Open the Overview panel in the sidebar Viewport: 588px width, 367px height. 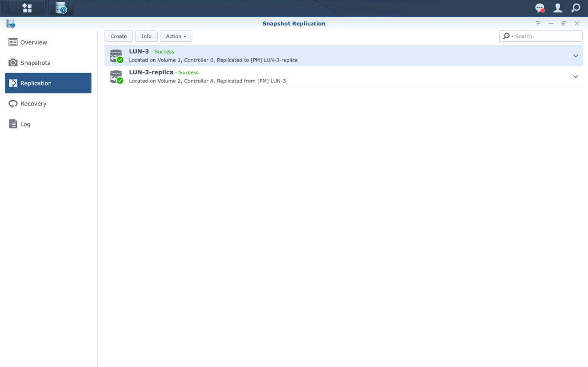tap(33, 42)
